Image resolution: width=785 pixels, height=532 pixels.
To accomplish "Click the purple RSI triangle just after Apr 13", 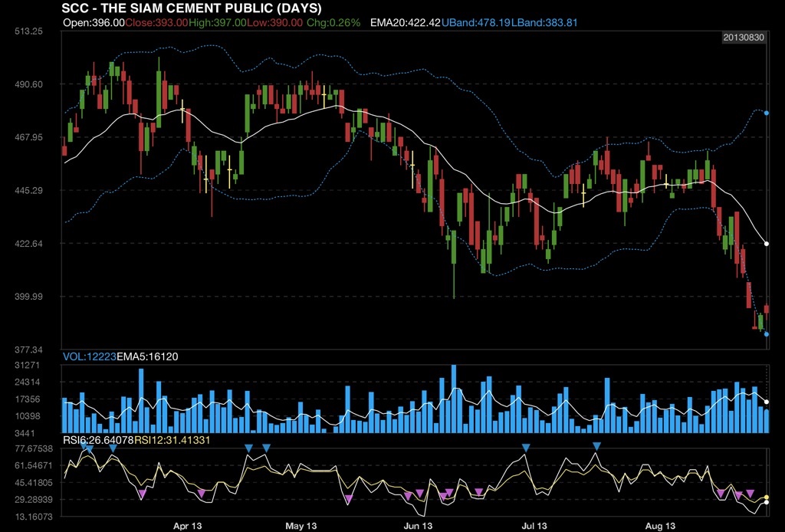I will pyautogui.click(x=202, y=494).
